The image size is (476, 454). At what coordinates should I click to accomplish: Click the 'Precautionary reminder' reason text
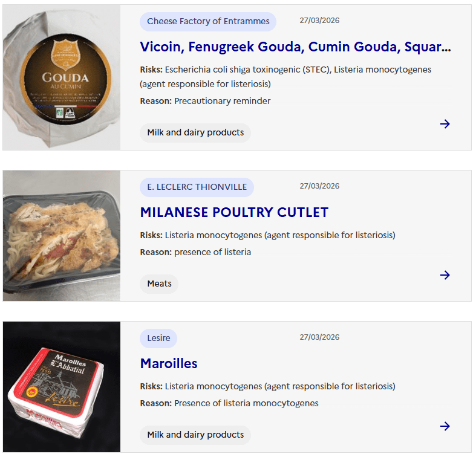coord(222,101)
